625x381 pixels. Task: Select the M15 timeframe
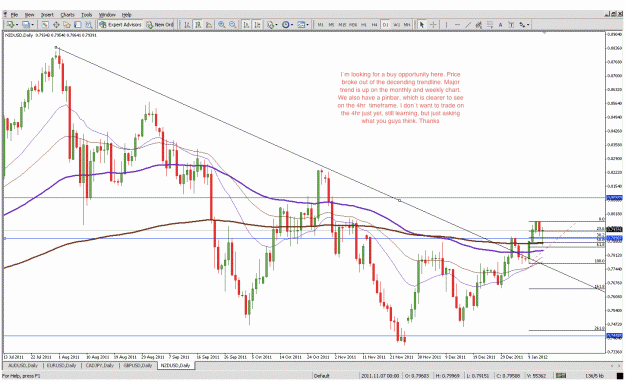pos(342,25)
